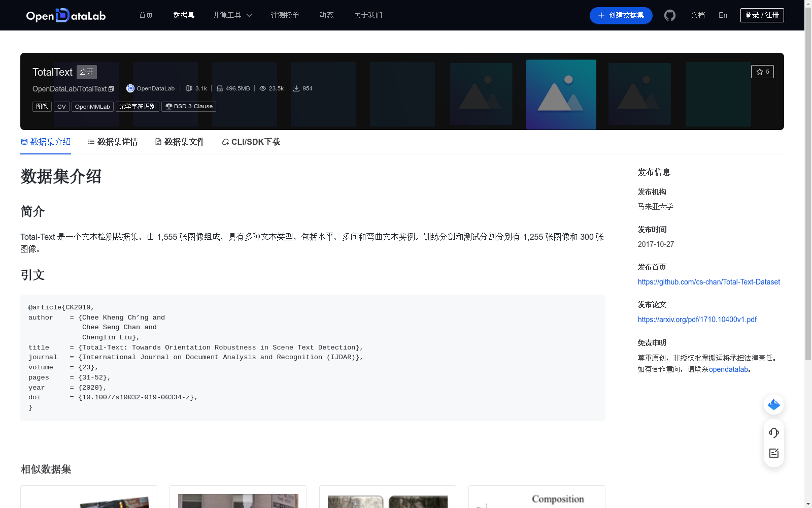Open 文档 link in header
Viewport: 812px width, 508px height.
(x=698, y=15)
